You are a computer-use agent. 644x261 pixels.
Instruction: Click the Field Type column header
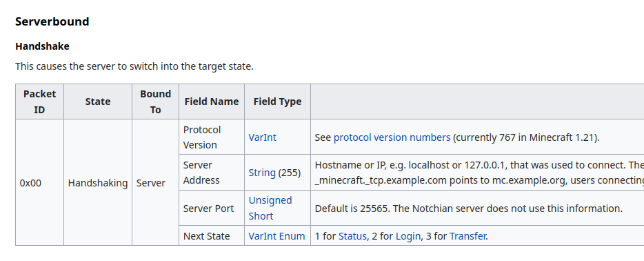(277, 101)
